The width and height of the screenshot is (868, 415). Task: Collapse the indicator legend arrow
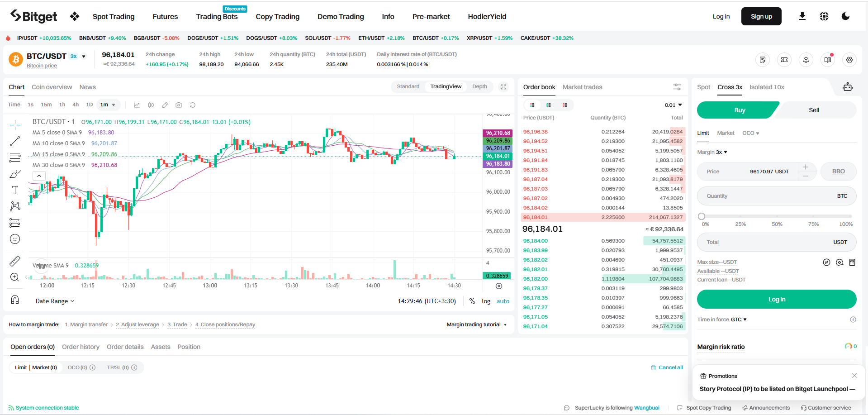pyautogui.click(x=39, y=176)
